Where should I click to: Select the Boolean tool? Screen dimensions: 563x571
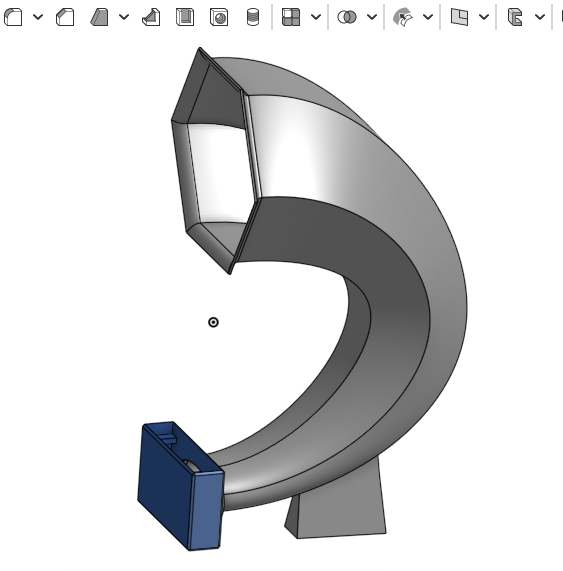(x=347, y=17)
